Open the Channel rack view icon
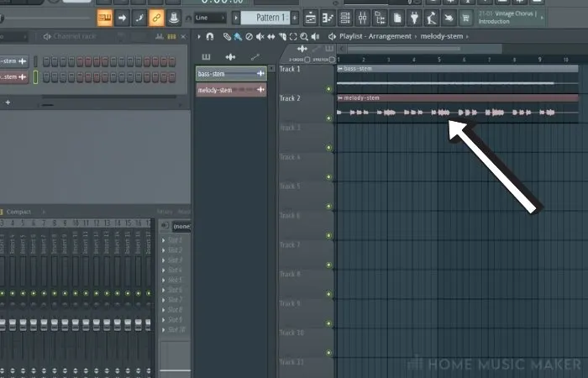This screenshot has height=378, width=588. coord(345,18)
